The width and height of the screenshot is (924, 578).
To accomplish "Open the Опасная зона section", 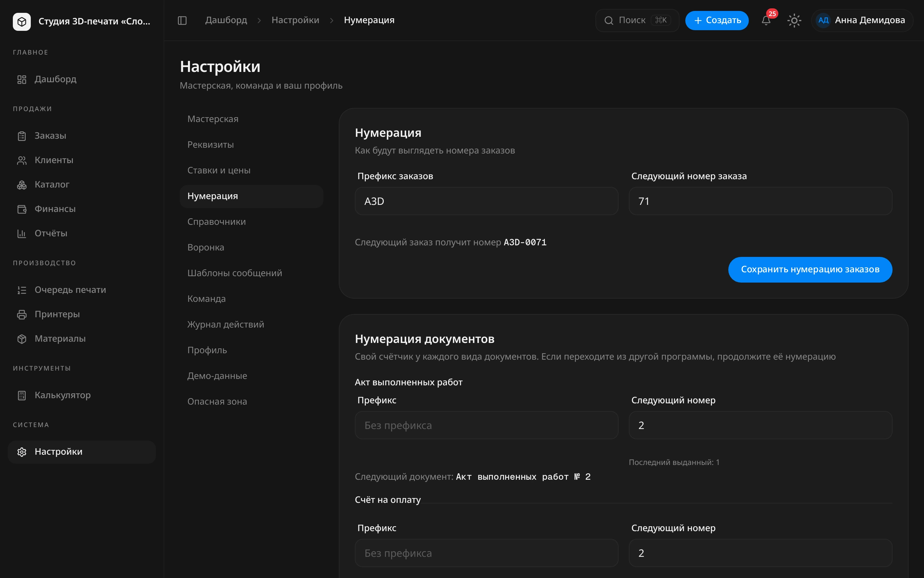I will click(251, 402).
